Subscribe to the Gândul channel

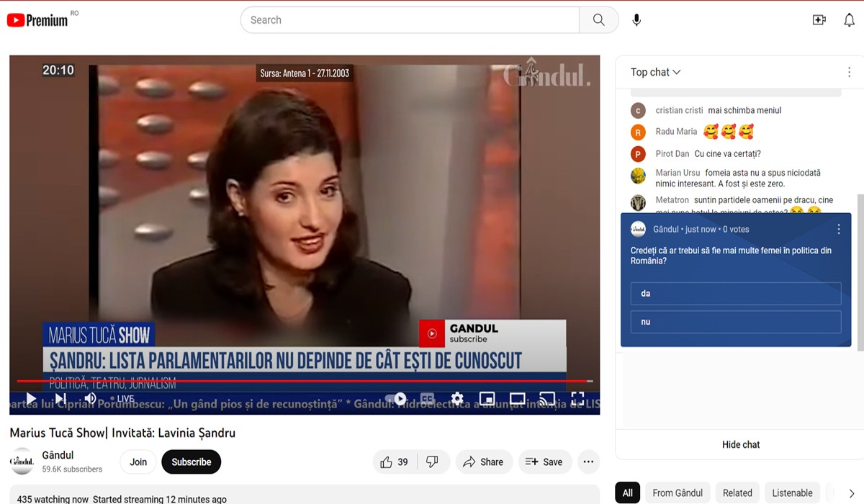(192, 462)
